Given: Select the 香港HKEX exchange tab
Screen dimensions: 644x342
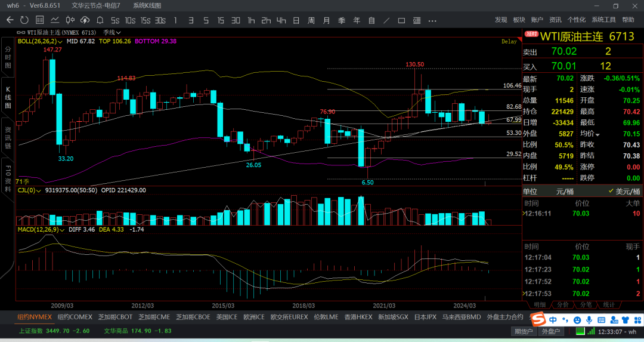Looking at the screenshot, I should (x=358, y=317).
